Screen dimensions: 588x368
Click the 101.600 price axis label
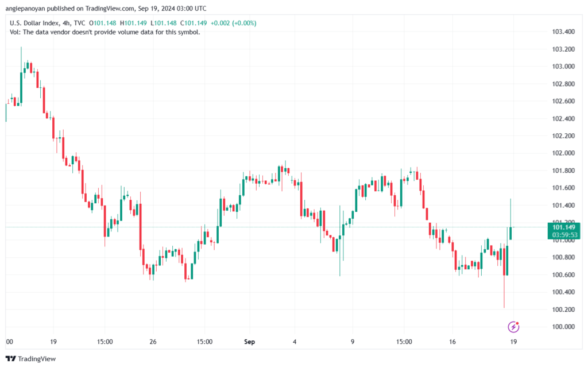tap(563, 188)
